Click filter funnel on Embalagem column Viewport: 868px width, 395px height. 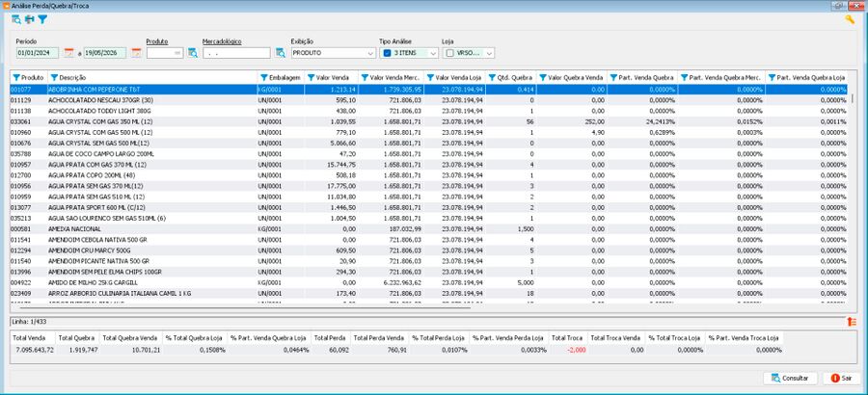tap(263, 78)
